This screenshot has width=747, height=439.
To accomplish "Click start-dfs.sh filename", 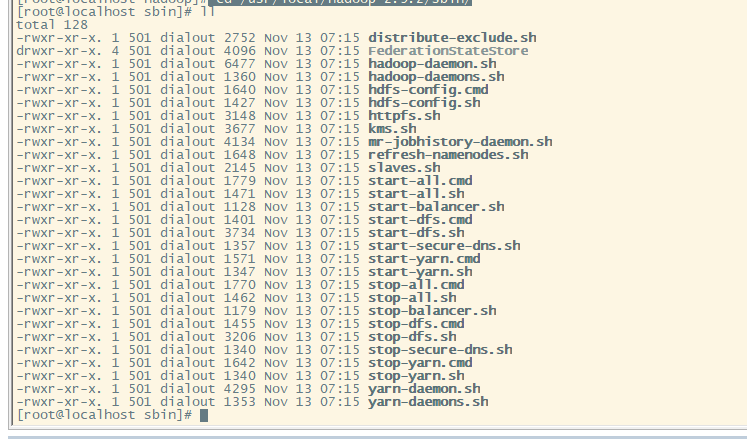I will pyautogui.click(x=416, y=233).
